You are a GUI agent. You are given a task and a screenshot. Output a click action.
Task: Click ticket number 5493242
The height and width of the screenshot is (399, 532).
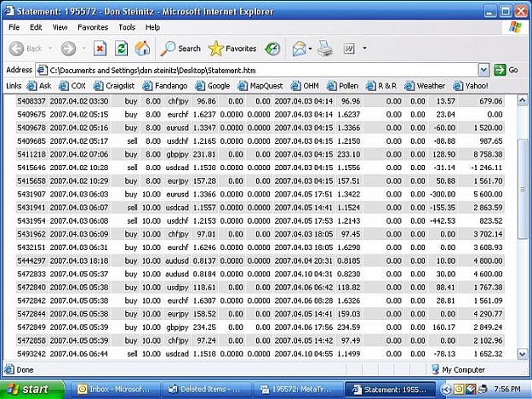click(31, 354)
